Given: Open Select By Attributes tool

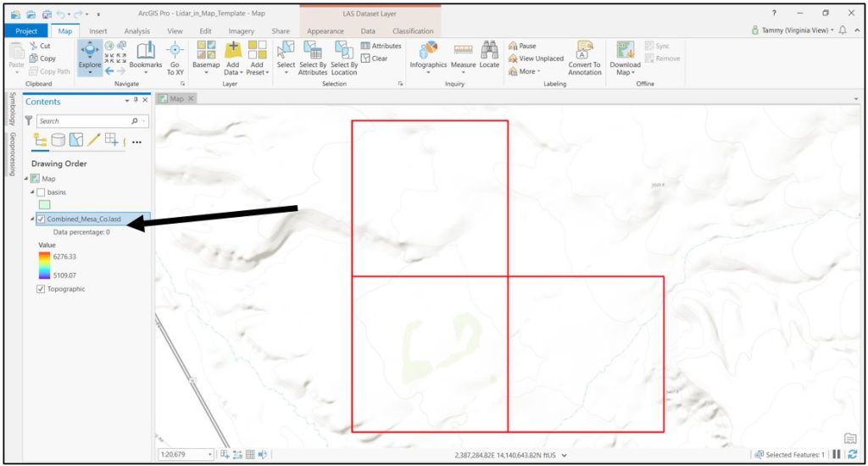Looking at the screenshot, I should (x=313, y=56).
